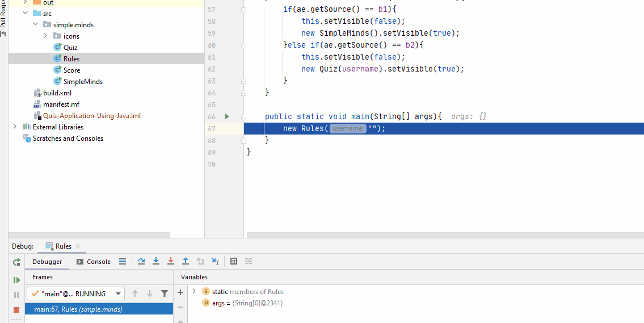Click the Run to Cursor icon
Image resolution: width=644 pixels, height=323 pixels.
click(215, 261)
